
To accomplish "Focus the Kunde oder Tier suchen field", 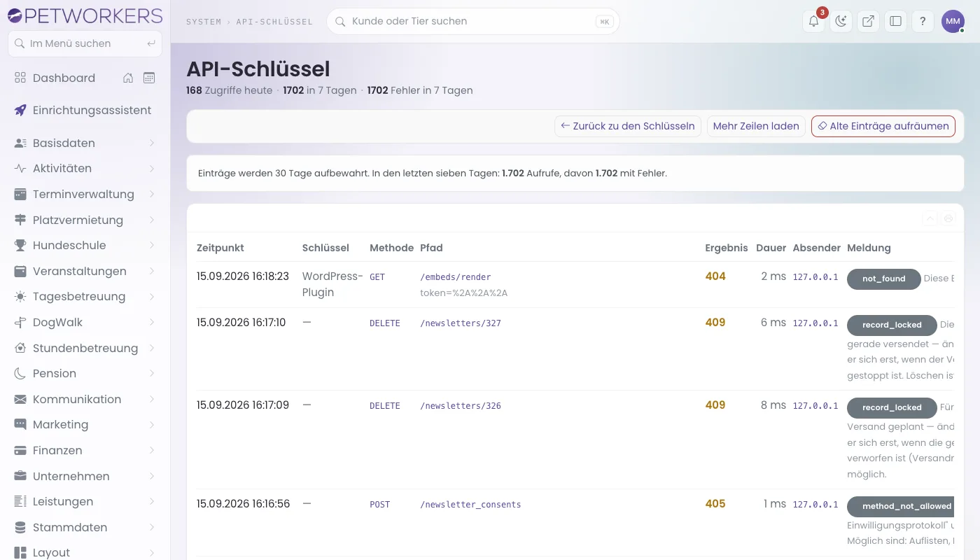I will click(x=473, y=21).
